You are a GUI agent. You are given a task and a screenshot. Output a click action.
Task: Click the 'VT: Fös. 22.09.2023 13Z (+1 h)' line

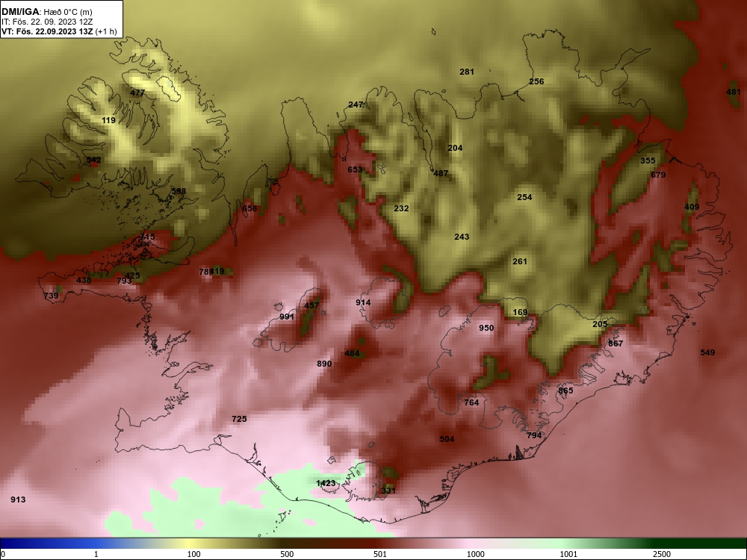pyautogui.click(x=58, y=31)
